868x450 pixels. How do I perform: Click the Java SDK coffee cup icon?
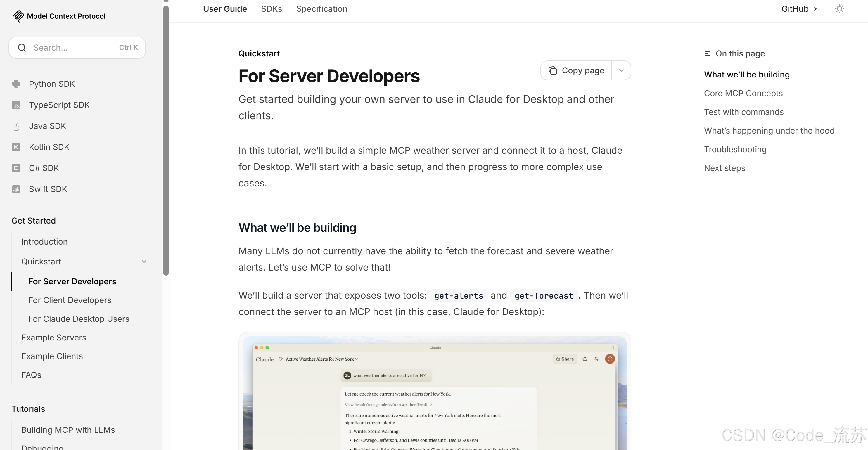tap(16, 126)
